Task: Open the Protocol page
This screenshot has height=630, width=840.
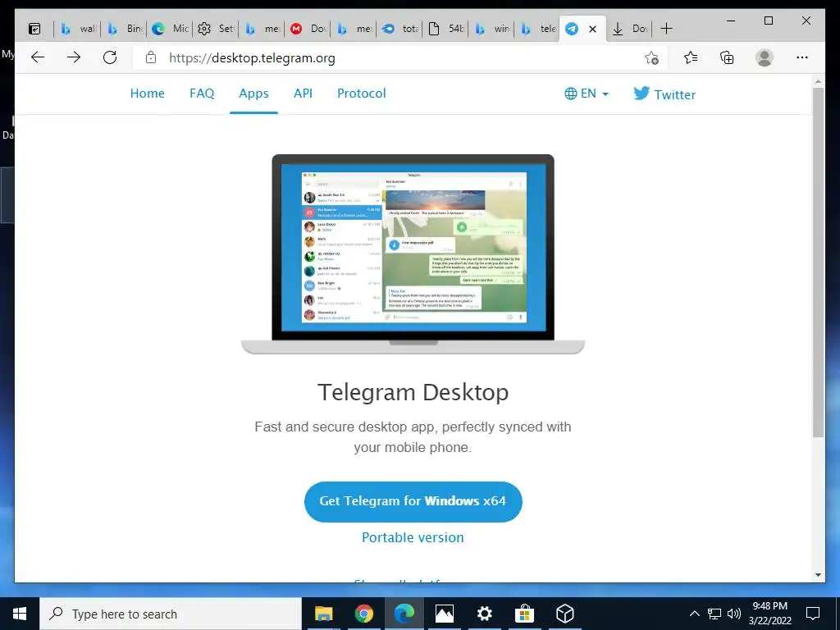Action: coord(362,94)
